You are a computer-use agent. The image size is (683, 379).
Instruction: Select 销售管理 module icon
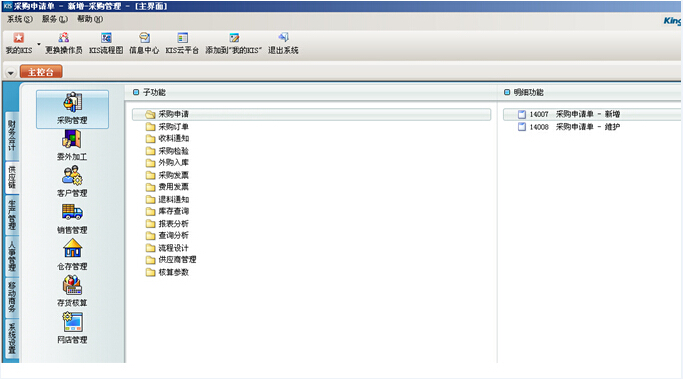tap(72, 219)
